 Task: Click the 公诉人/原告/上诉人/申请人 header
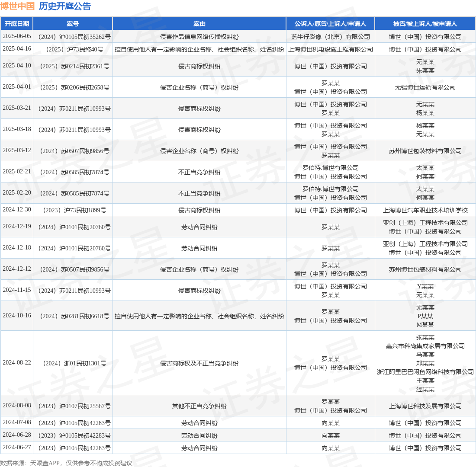click(330, 24)
